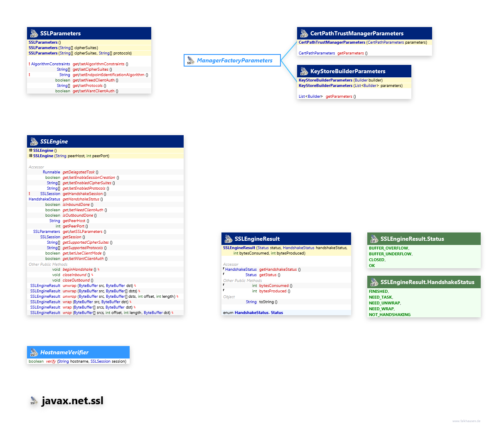Click getSupportedCipherSuites in SSLEngine
This screenshot has width=504, height=440.
tap(86, 242)
